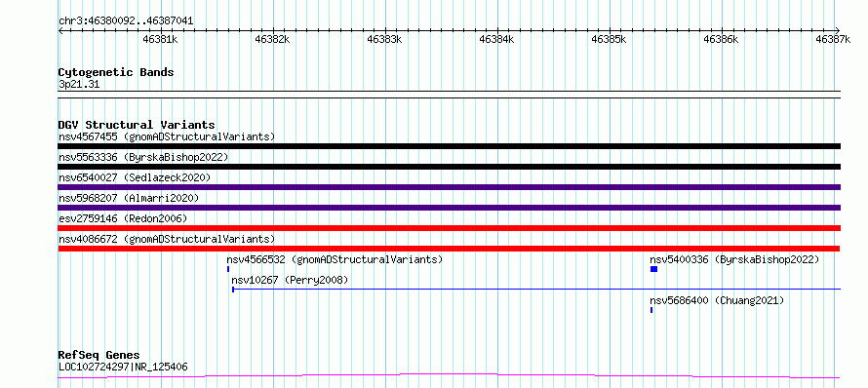Viewport: 868px width, 388px height.
Task: Click the blue block under nsv5400336
Action: (653, 269)
